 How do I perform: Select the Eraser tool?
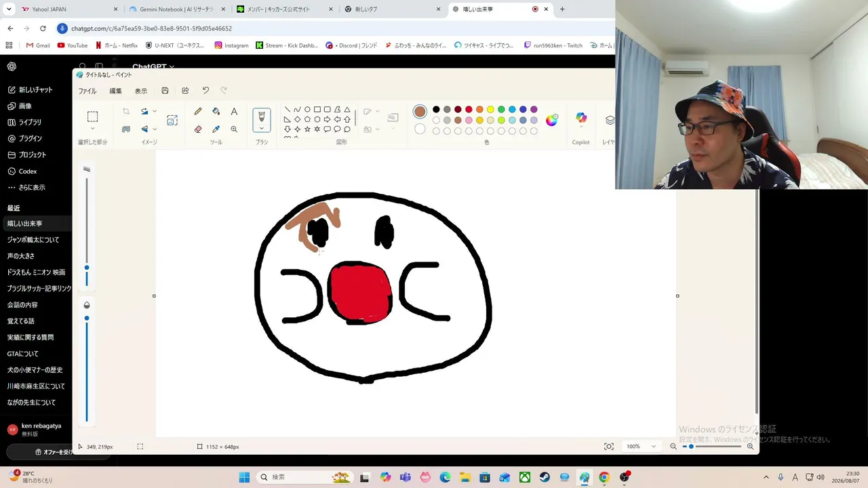coord(198,129)
